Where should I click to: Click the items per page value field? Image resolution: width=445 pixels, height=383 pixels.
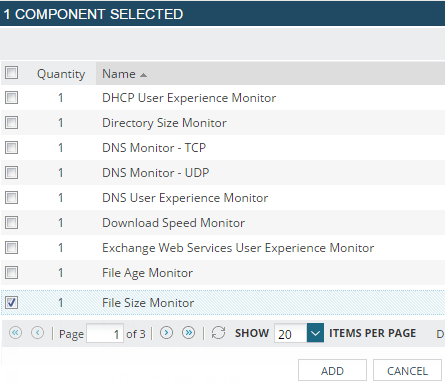[290, 333]
